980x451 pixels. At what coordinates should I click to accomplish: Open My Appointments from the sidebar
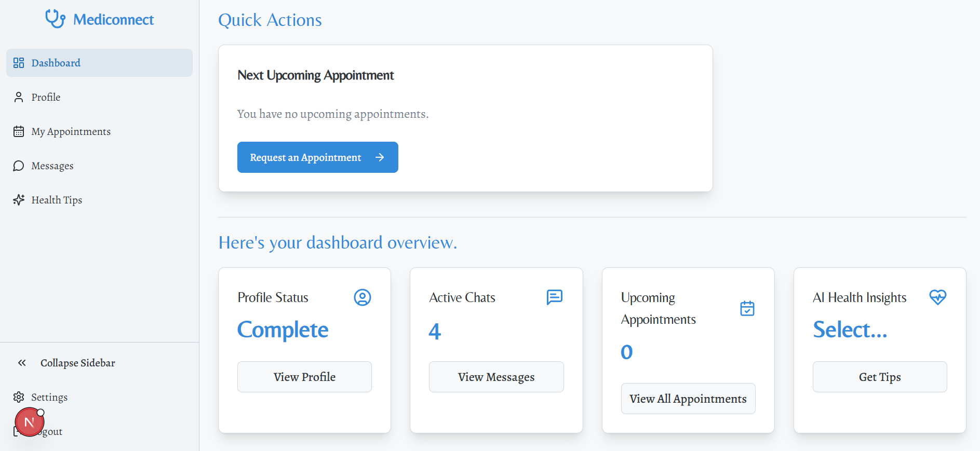(71, 131)
